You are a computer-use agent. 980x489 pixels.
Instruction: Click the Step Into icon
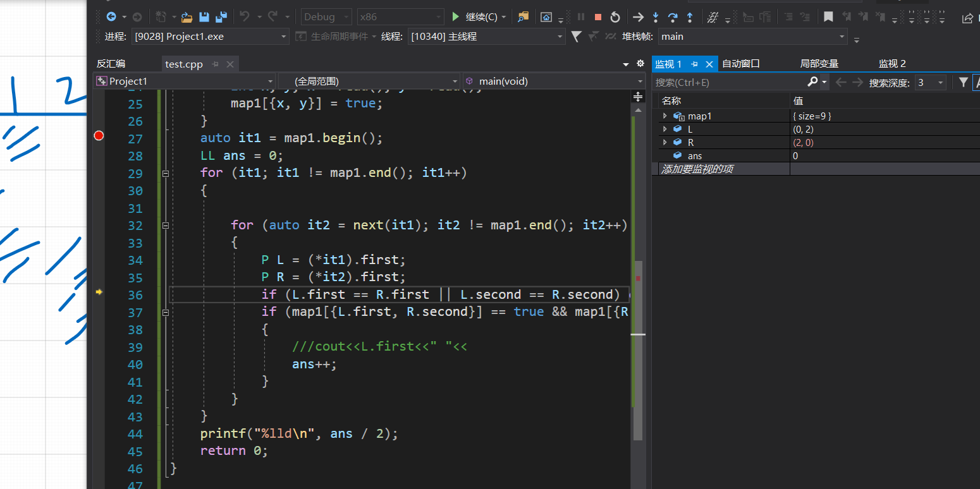[x=656, y=17]
